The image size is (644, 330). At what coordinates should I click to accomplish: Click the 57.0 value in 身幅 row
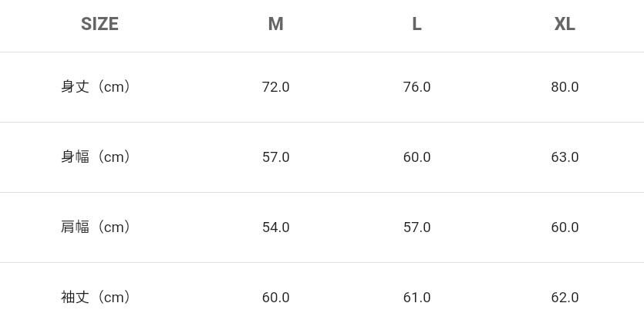[x=275, y=157]
